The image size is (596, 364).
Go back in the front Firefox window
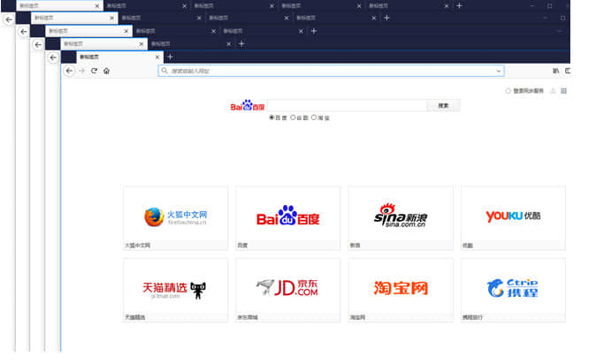click(x=69, y=71)
